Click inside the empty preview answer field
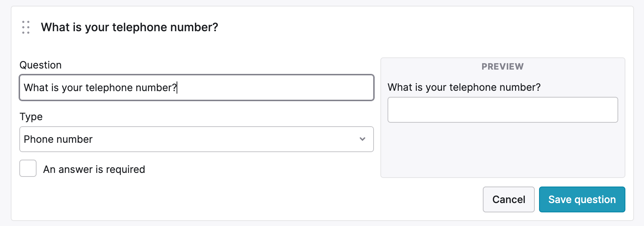Viewport: 644px width, 226px height. [503, 110]
